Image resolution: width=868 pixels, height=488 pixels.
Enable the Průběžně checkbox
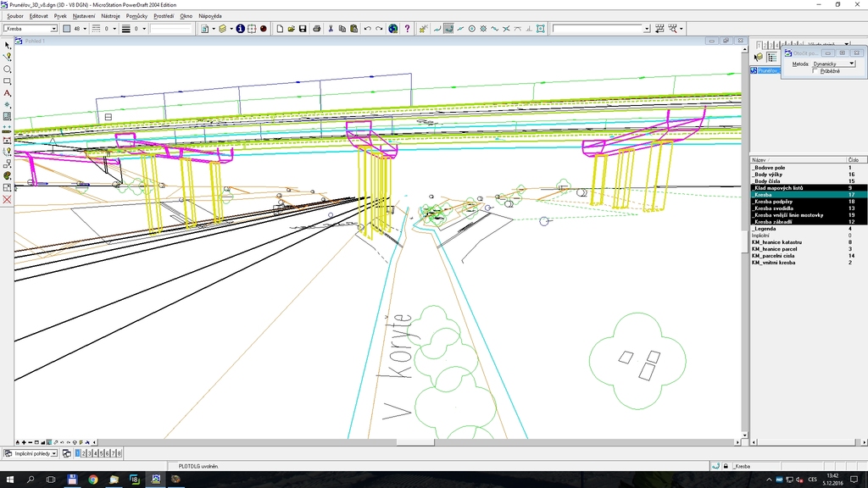815,71
